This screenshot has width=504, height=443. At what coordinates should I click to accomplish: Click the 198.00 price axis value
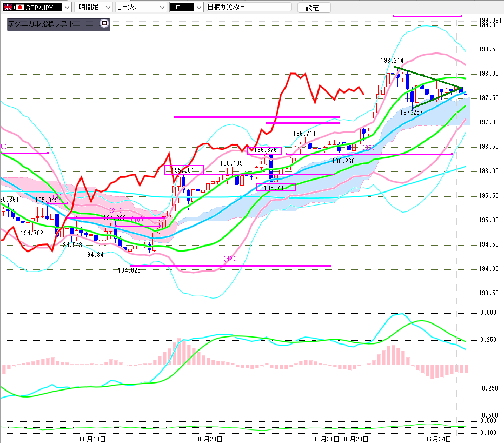pyautogui.click(x=488, y=74)
